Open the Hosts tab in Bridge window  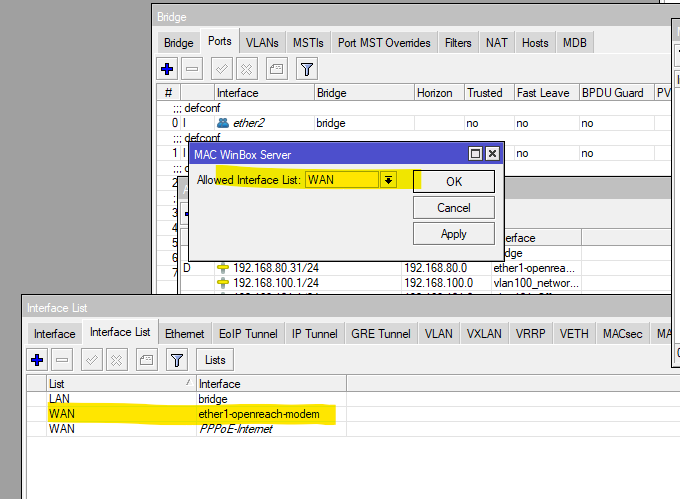coord(535,43)
